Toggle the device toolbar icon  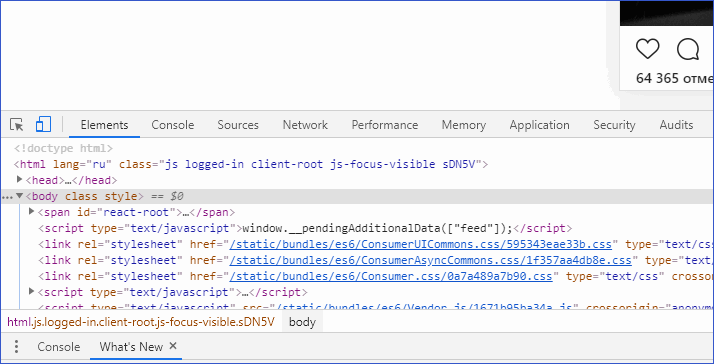pos(43,124)
